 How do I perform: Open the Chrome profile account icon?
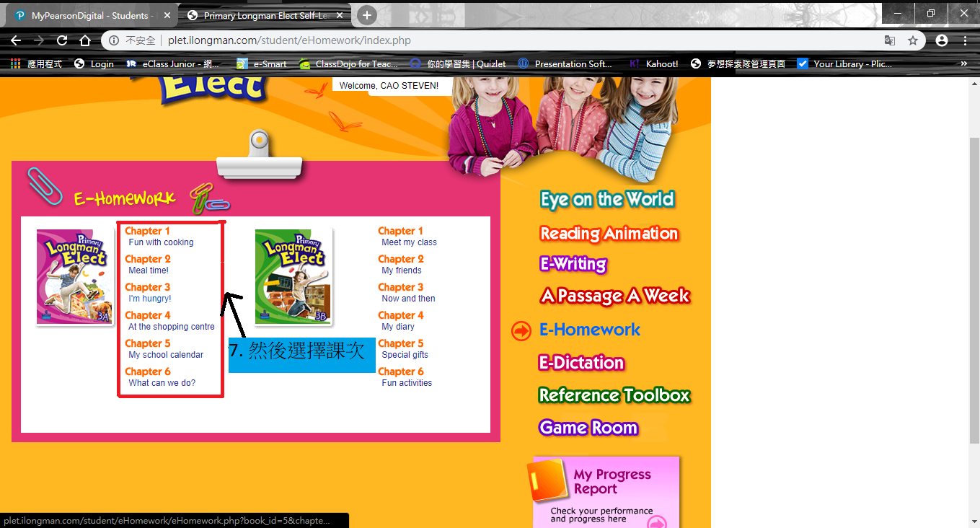(x=942, y=40)
